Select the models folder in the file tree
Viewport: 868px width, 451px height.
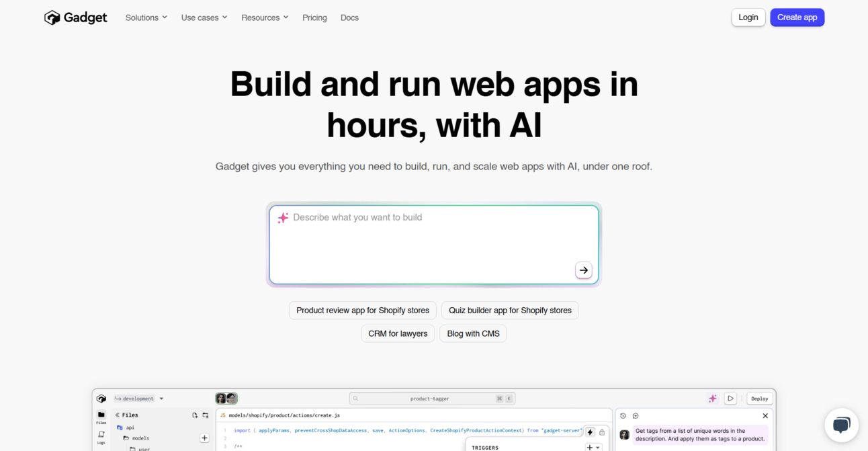click(136, 438)
